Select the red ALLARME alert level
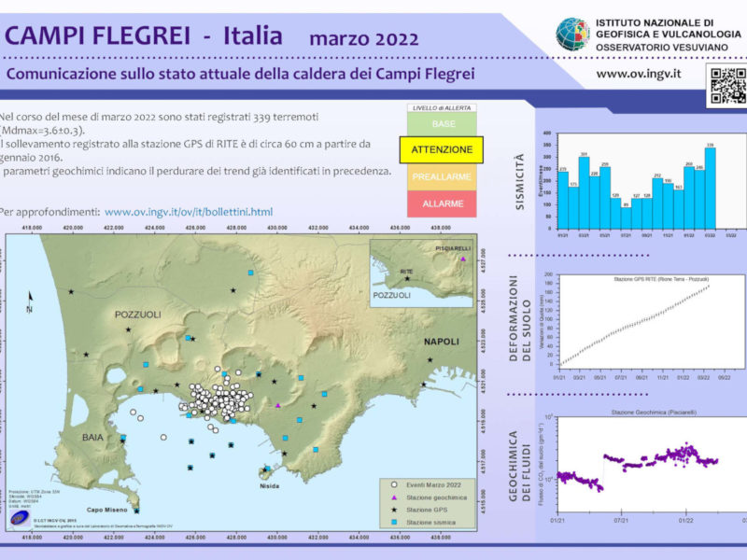 coord(442,203)
